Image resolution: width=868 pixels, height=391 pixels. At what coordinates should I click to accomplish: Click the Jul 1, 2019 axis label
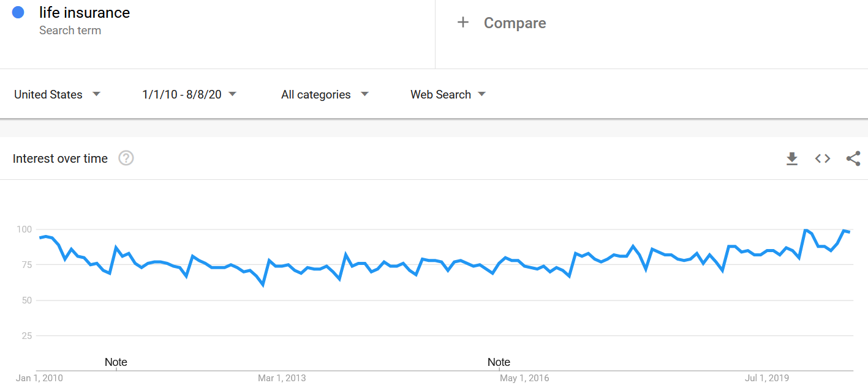click(767, 378)
